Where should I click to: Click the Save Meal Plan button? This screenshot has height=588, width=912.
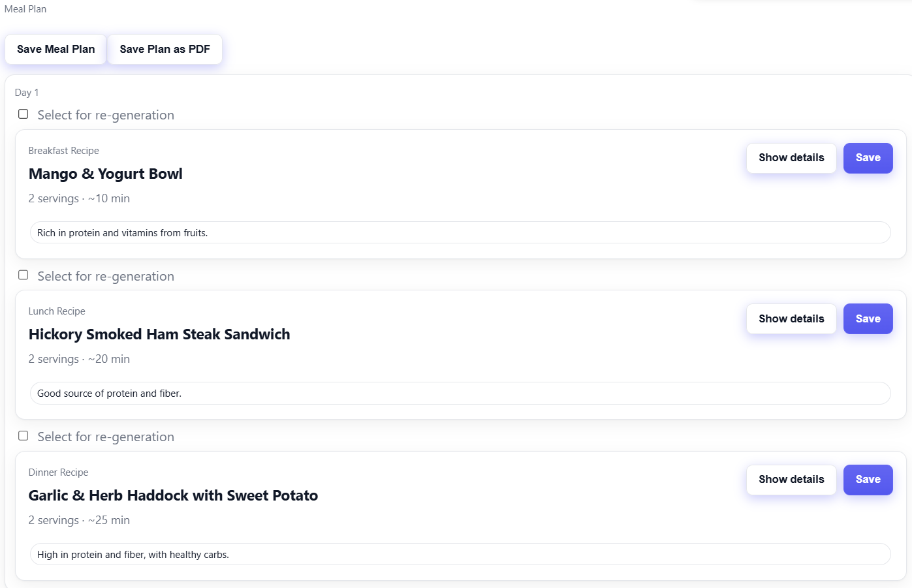pos(55,50)
